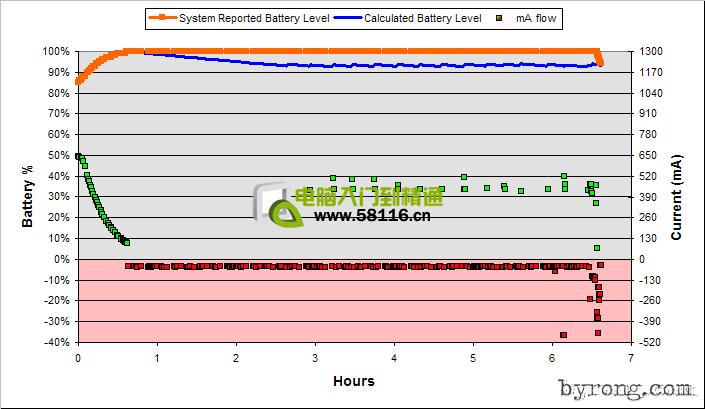Click the orange System Reported Battery Level legend marker
Screen dimensions: 705x409
click(162, 18)
